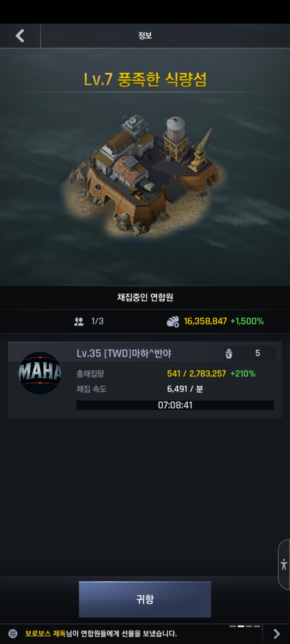Tap the ship fleet icon beside 5

pos(229,353)
